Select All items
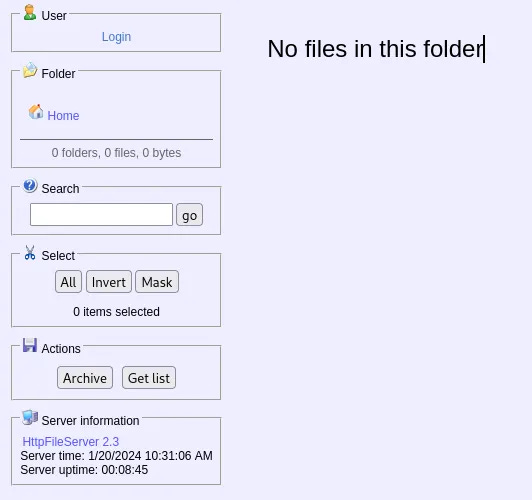The height and width of the screenshot is (500, 532). [68, 282]
